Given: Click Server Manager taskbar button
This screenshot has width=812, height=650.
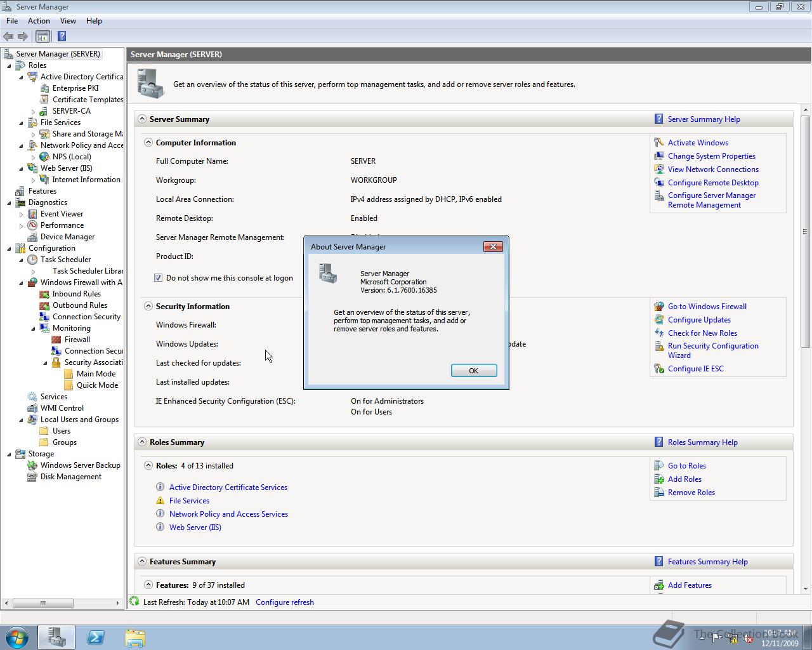Looking at the screenshot, I should pyautogui.click(x=56, y=637).
